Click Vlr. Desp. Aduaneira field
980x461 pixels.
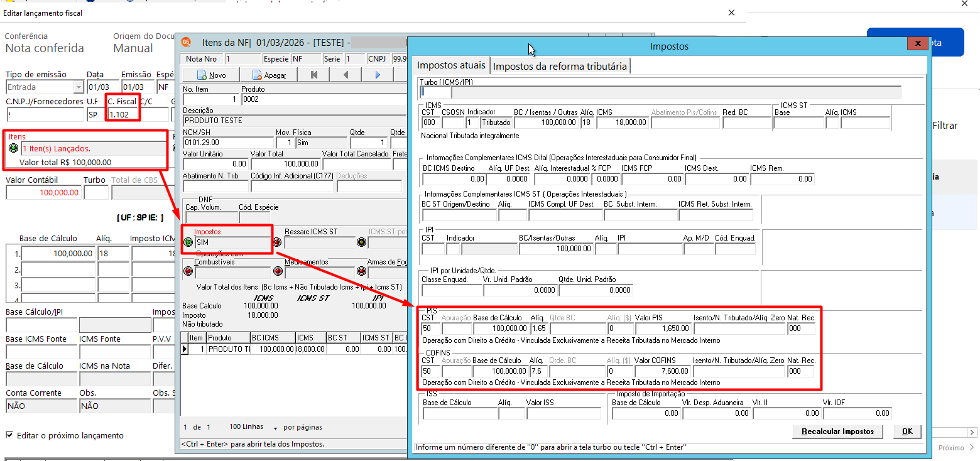716,413
